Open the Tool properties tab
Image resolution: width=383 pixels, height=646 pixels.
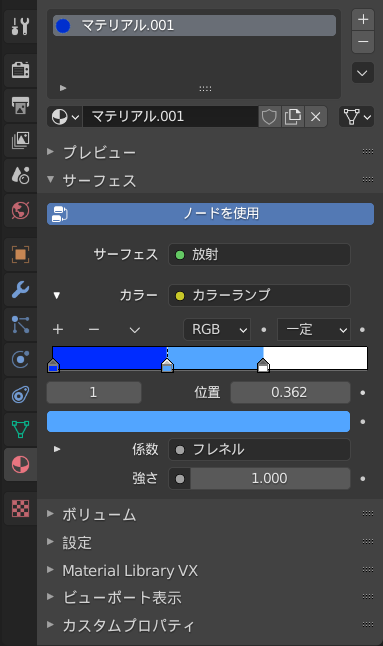(x=20, y=26)
